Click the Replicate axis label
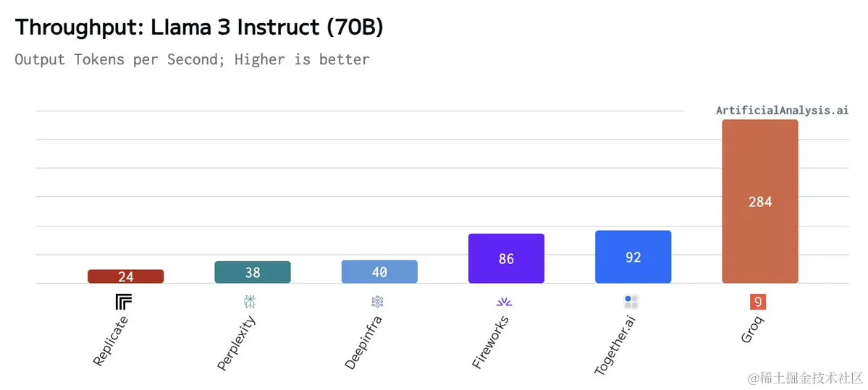This screenshot has width=868, height=390. point(111,342)
